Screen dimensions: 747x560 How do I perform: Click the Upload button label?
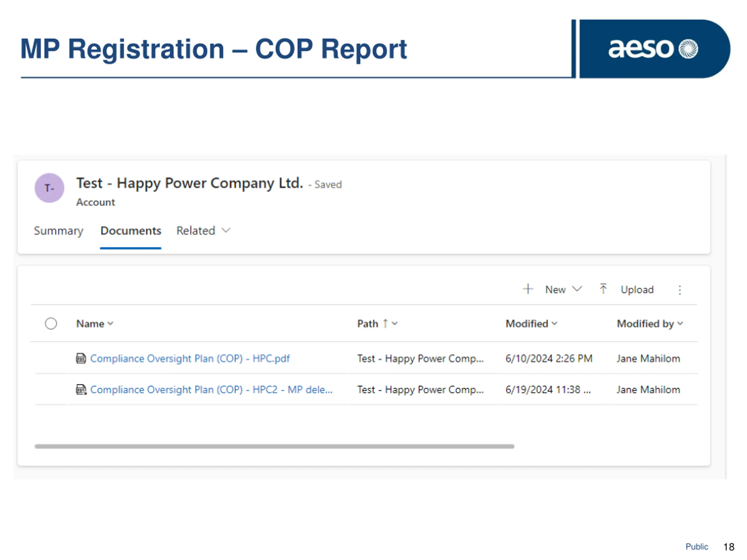point(637,290)
